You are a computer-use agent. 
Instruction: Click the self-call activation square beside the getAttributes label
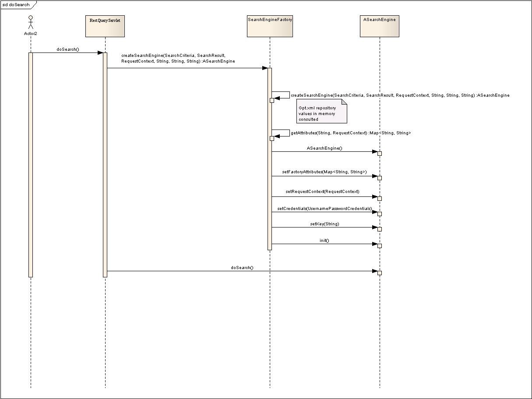click(x=272, y=138)
